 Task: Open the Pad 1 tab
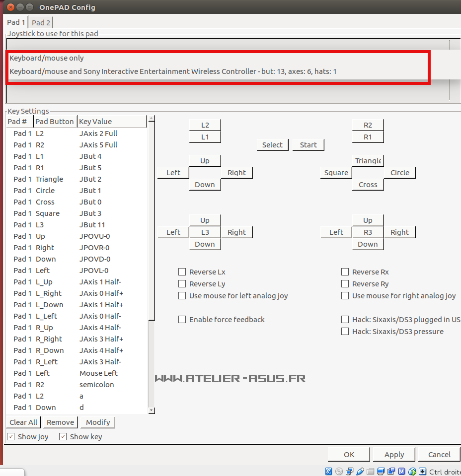[16, 22]
